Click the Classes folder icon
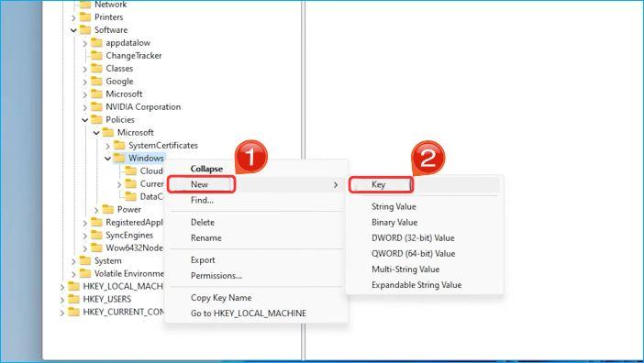 point(96,68)
